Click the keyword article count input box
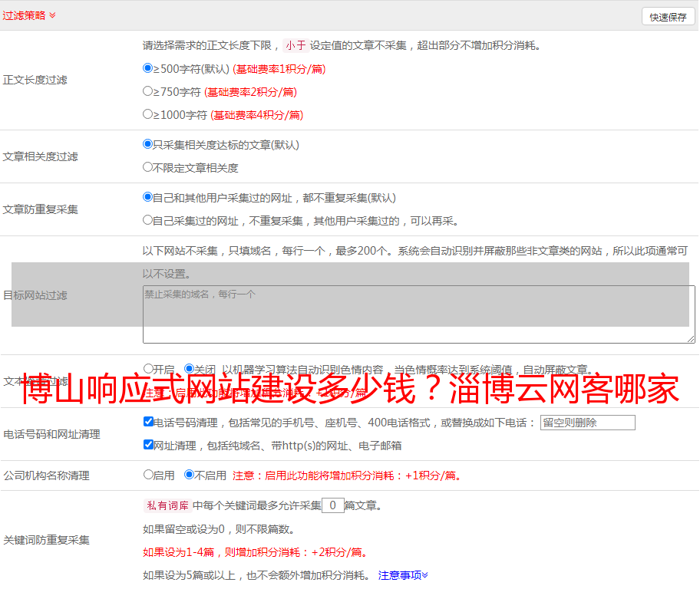The height and width of the screenshot is (589, 700). coord(332,505)
